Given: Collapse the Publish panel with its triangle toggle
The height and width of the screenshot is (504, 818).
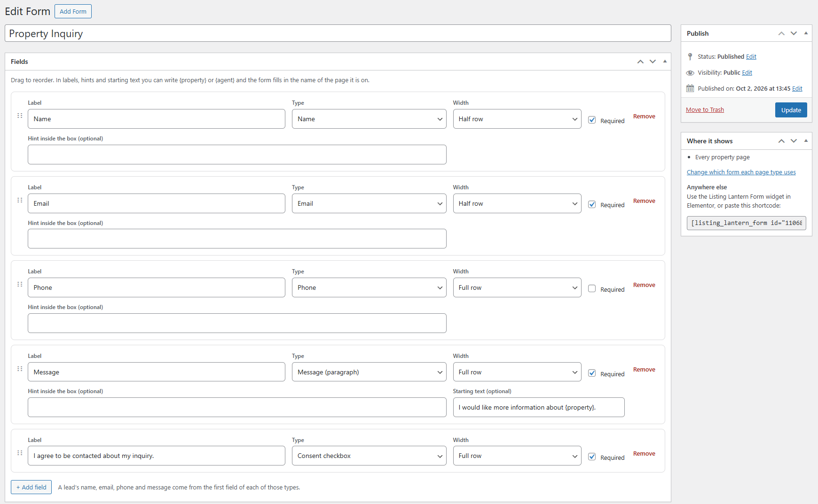Looking at the screenshot, I should 806,33.
